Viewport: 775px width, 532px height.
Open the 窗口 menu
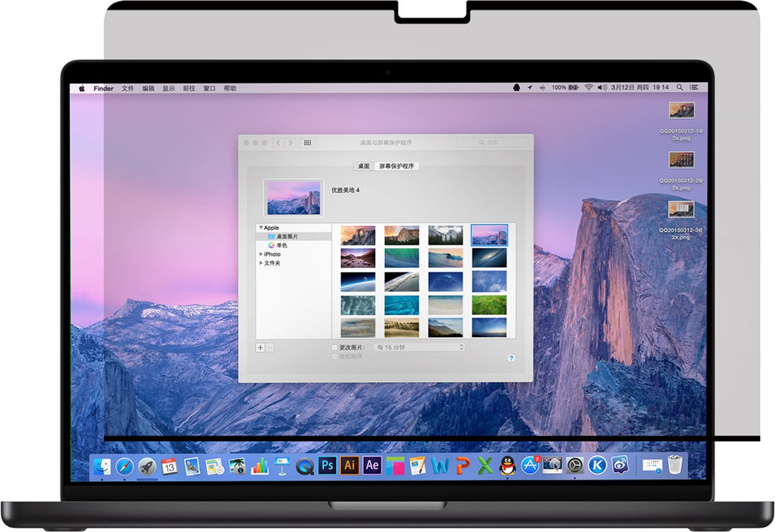pyautogui.click(x=210, y=88)
